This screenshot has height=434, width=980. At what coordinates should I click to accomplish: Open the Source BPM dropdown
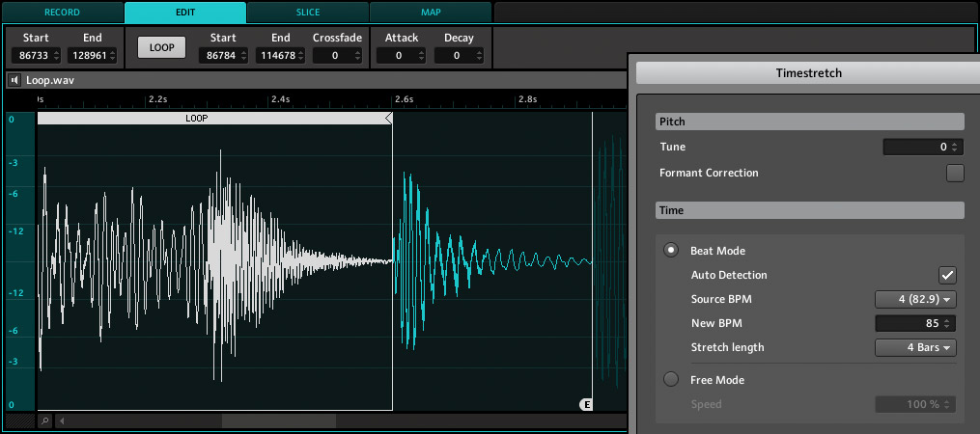coord(915,299)
